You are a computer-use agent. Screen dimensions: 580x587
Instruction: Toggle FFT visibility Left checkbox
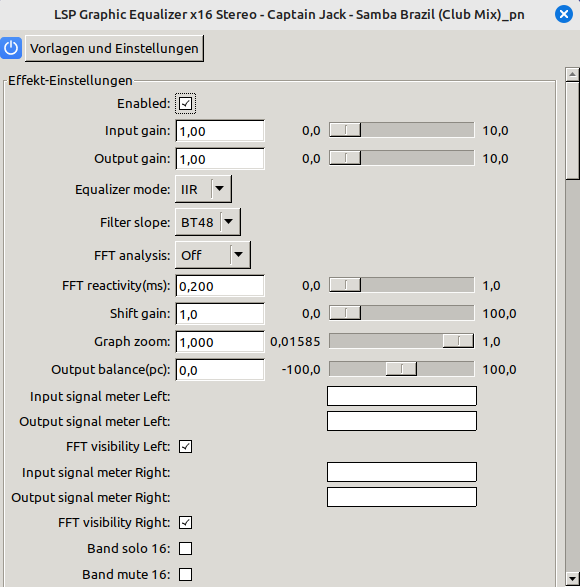185,446
